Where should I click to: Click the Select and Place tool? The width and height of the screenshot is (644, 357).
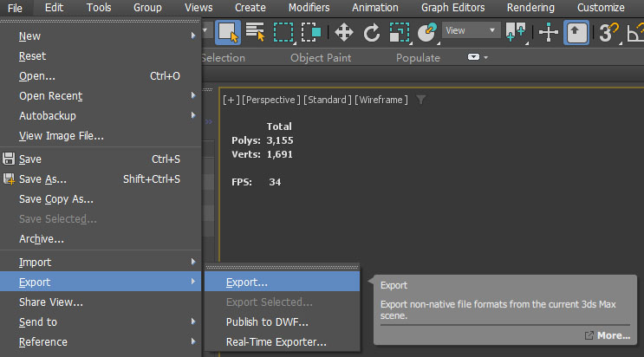pos(426,32)
